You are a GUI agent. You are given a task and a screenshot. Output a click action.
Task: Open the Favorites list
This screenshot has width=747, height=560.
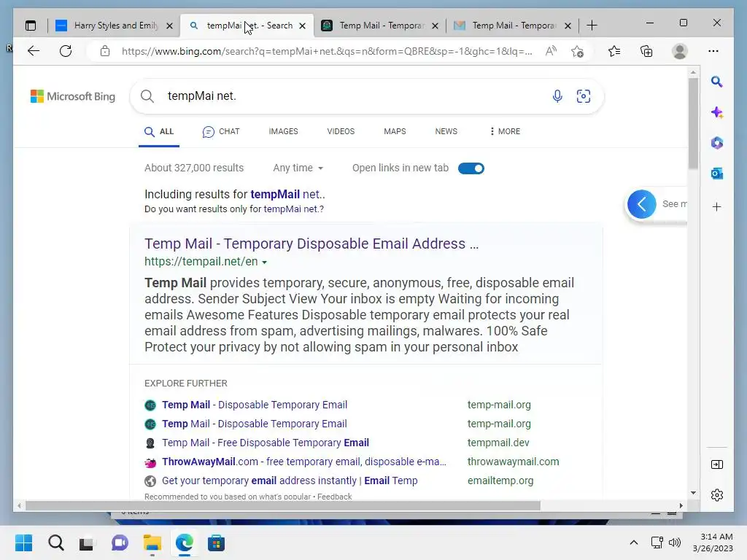[x=614, y=51]
